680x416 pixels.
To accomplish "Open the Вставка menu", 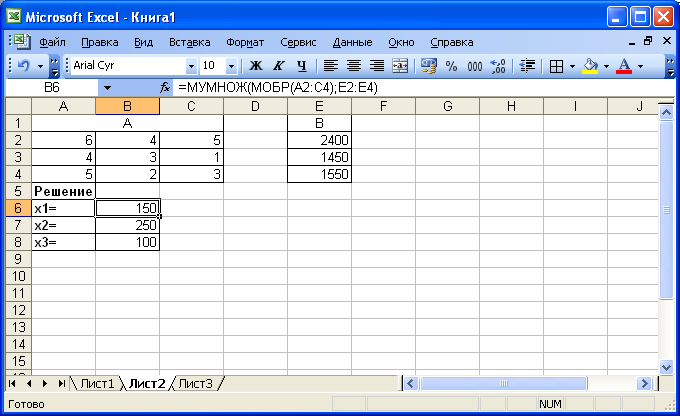I will (190, 43).
